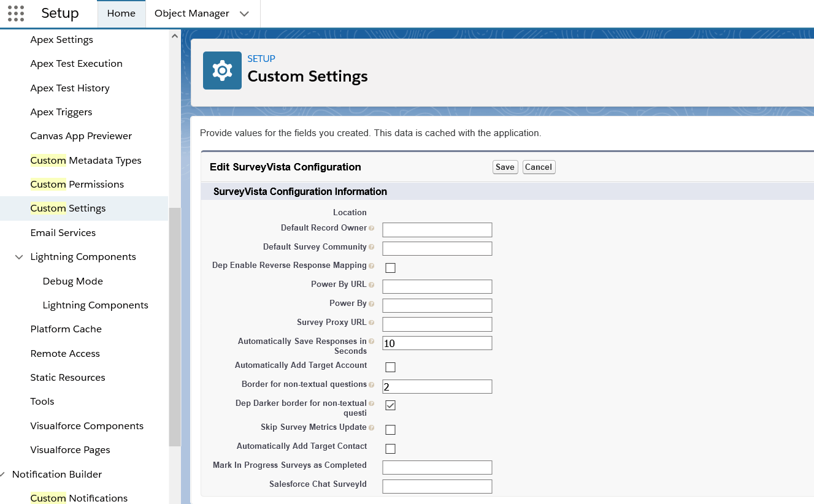Uncheck Dep Darker border for non-textual questions
Screen dimensions: 814x504
[390, 405]
